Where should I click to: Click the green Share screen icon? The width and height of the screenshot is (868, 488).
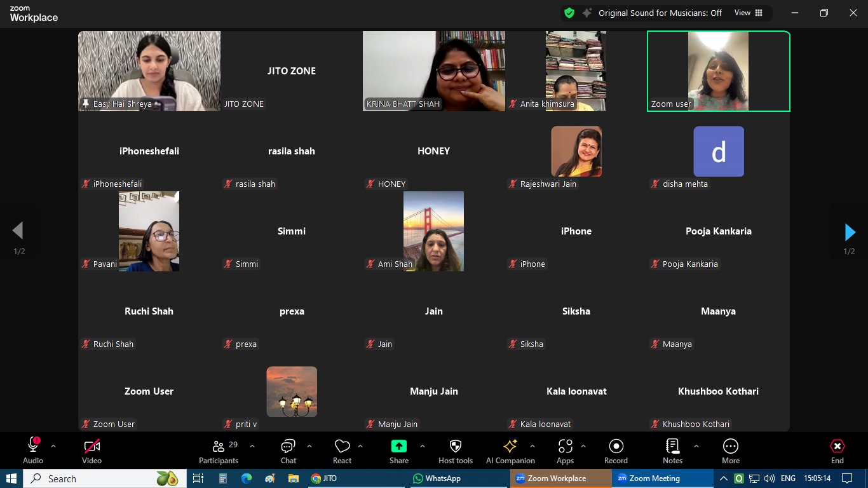pos(399,446)
